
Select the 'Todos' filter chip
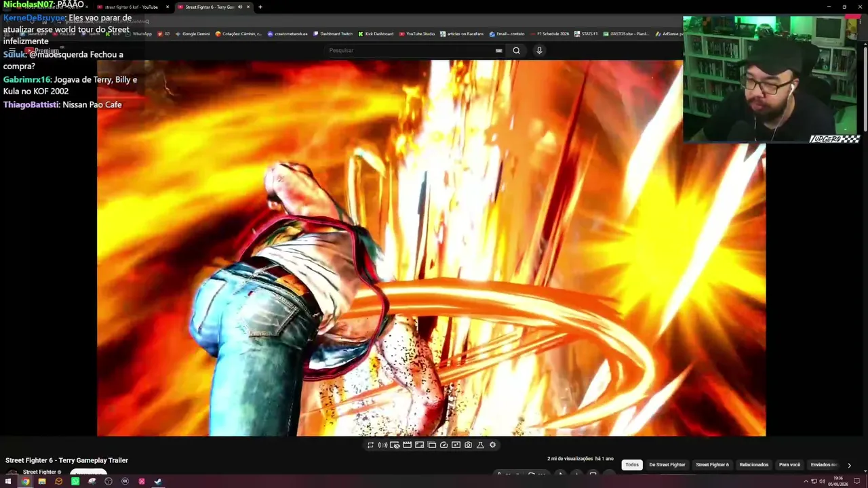click(632, 465)
